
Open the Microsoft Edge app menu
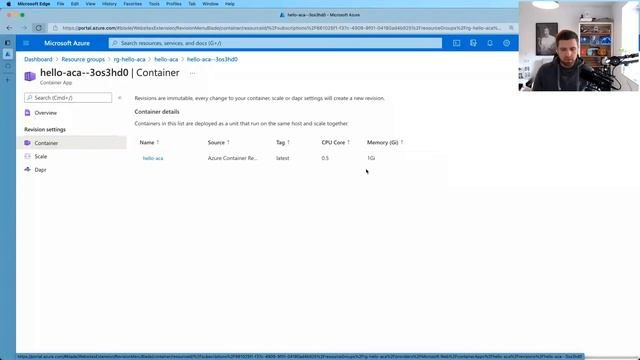point(33,4)
